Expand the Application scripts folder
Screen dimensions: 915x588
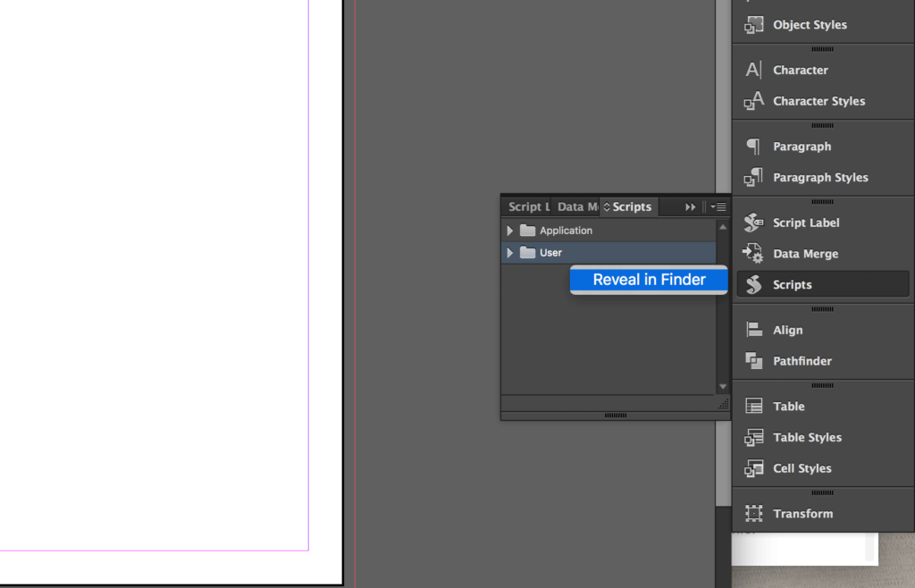tap(510, 230)
